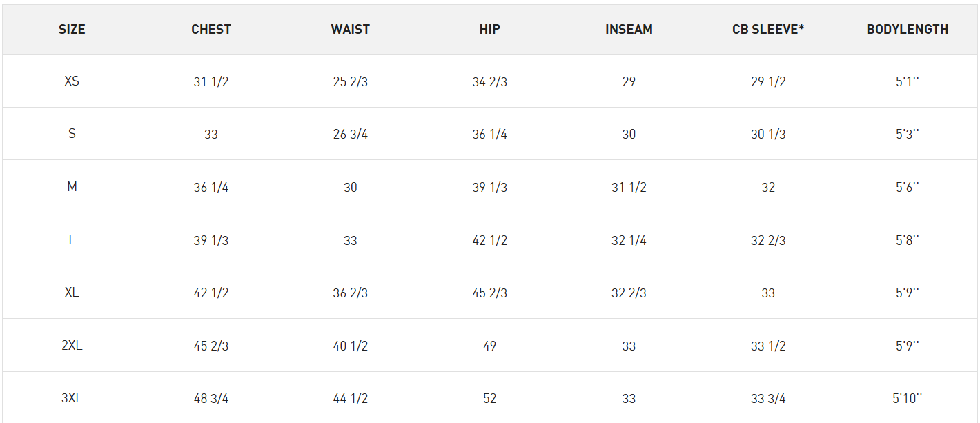Select the WAIST column header
The width and height of the screenshot is (980, 423).
(351, 30)
